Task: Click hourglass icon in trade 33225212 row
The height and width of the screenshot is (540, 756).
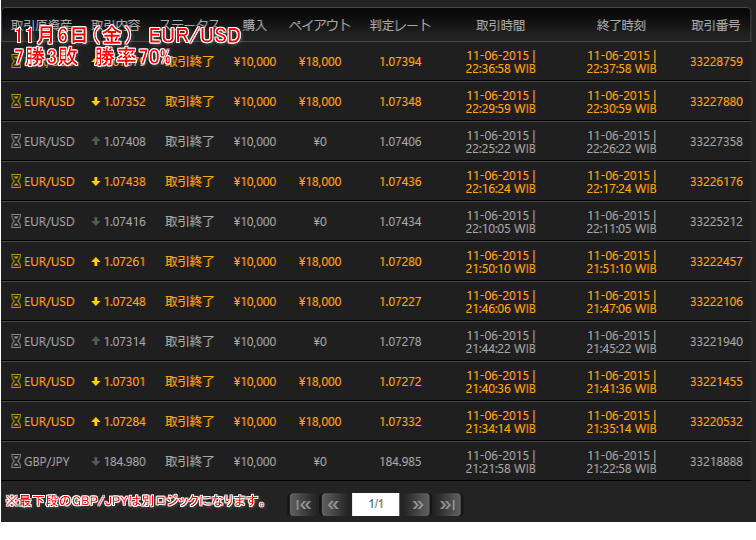Action: click(x=16, y=222)
